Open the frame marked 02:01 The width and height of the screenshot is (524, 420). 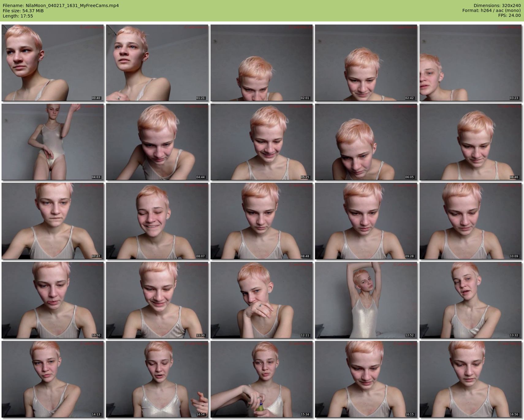click(x=261, y=63)
